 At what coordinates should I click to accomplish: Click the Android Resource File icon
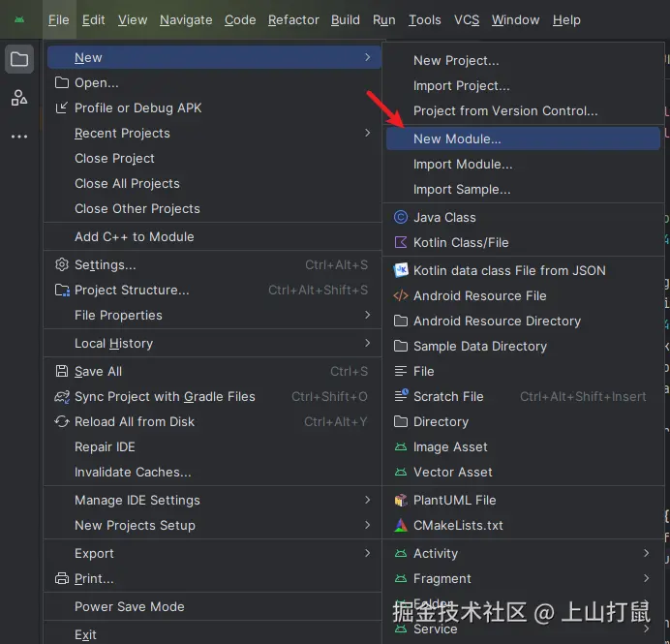click(x=401, y=295)
